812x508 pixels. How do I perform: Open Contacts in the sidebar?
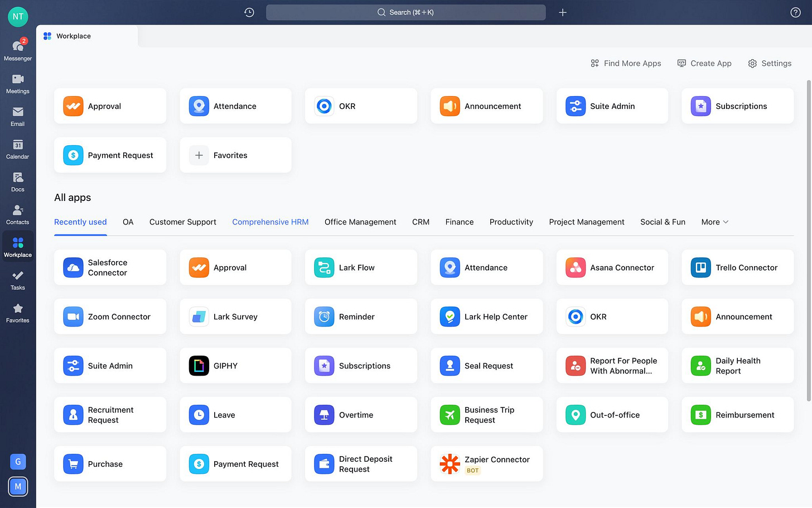coord(18,215)
